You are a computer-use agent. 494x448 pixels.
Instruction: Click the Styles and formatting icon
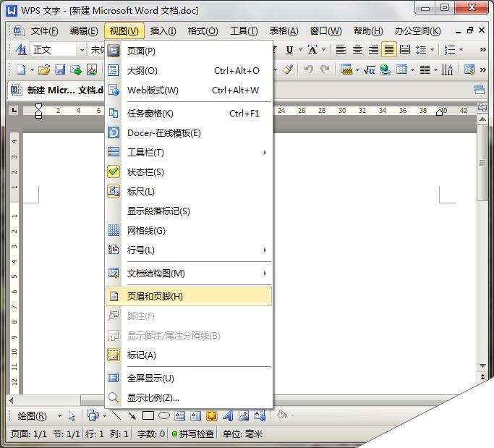click(x=21, y=49)
